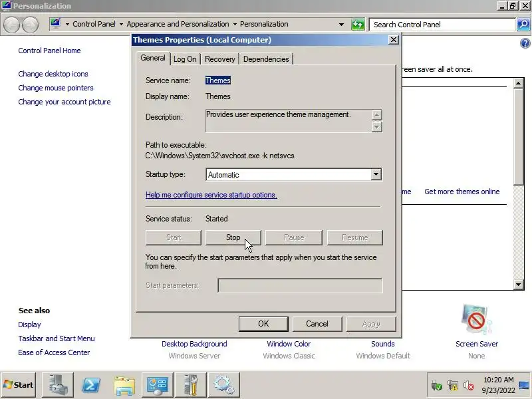532x399 pixels.
Task: Open the Start menu
Action: tap(19, 385)
